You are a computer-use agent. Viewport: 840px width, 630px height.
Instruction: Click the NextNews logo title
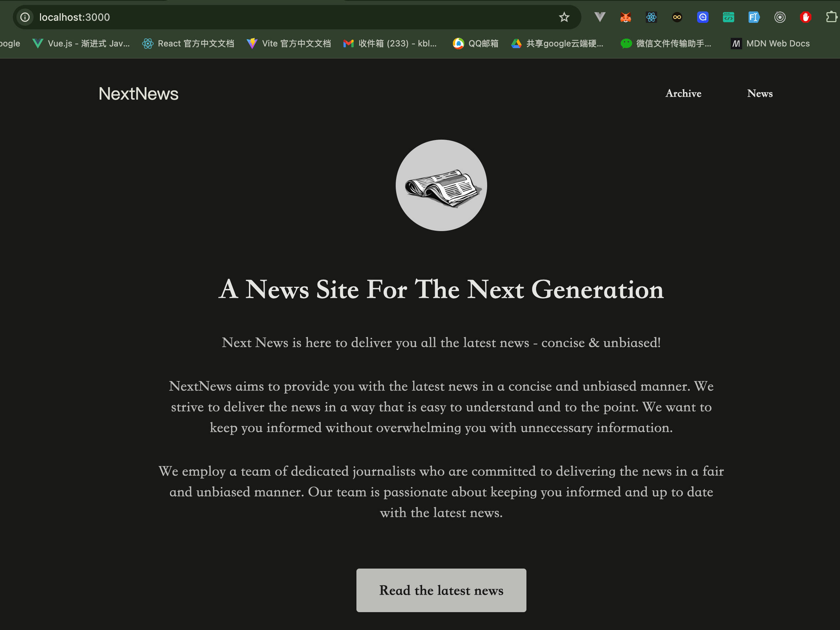pos(138,94)
